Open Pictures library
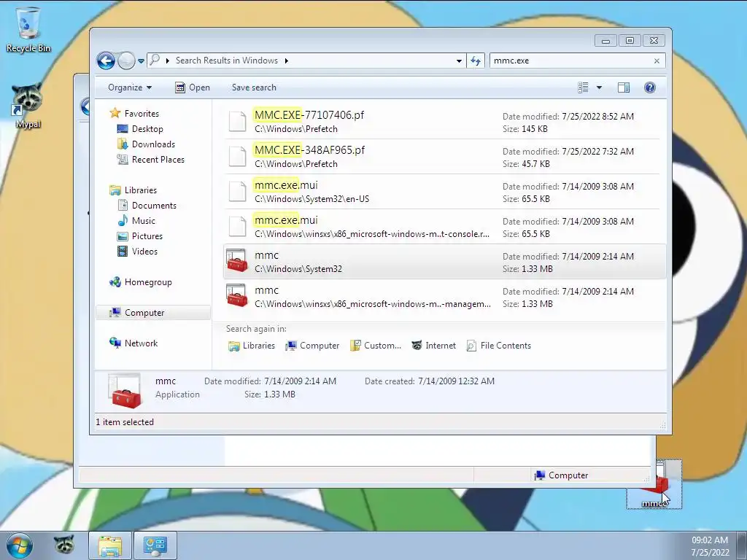This screenshot has width=747, height=560. (147, 236)
